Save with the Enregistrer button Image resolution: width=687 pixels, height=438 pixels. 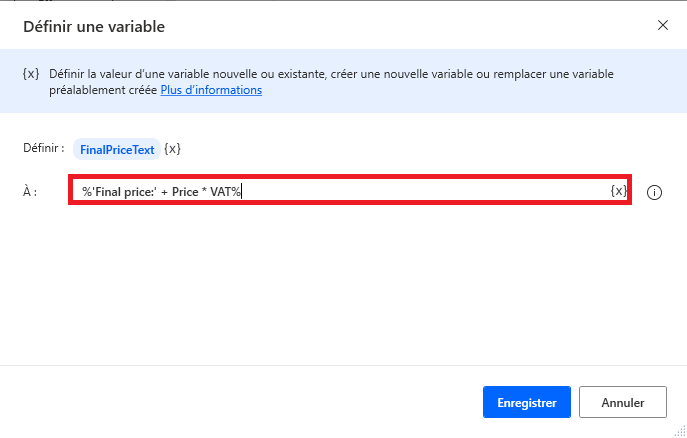click(526, 402)
